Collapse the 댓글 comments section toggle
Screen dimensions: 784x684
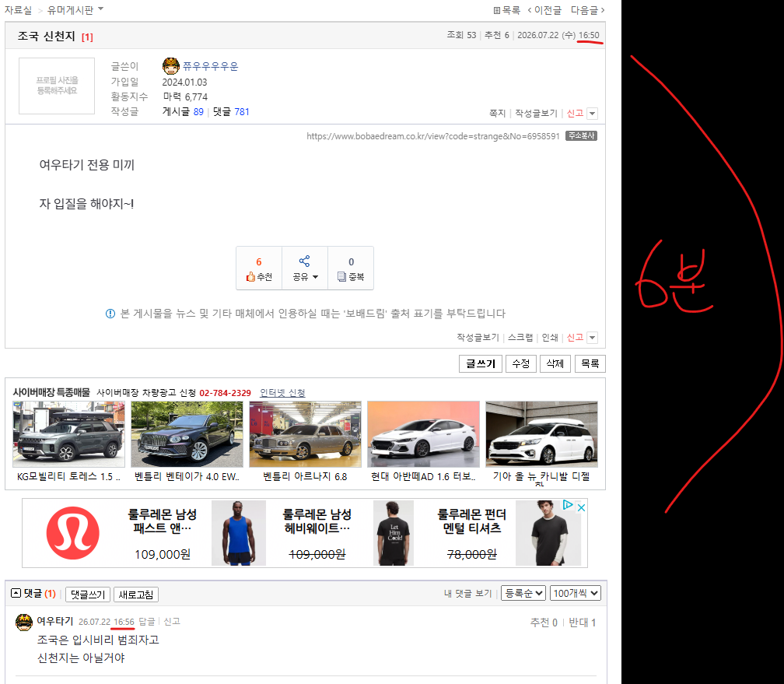coord(16,594)
